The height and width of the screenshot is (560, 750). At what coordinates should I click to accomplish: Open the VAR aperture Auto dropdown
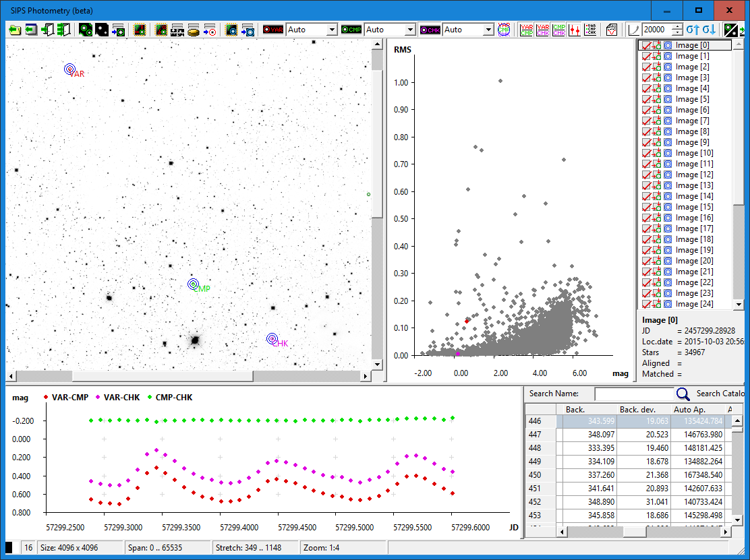click(x=331, y=30)
